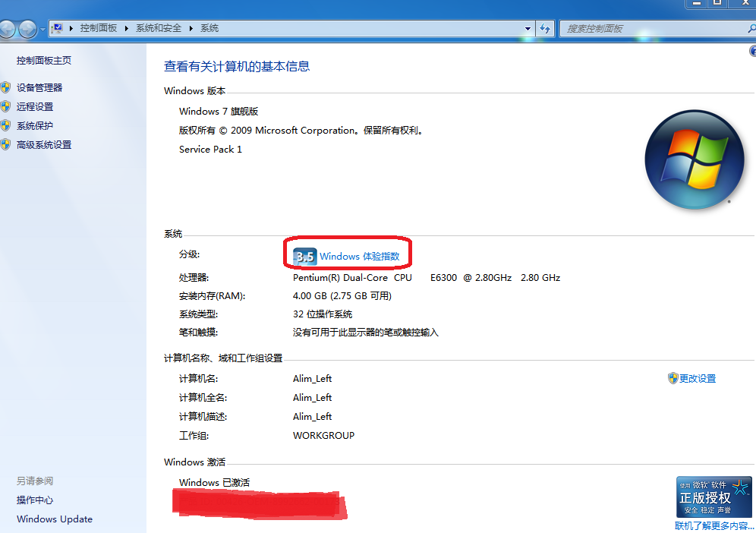Click WORKGROUP workgroup value
This screenshot has width=756, height=533.
323,436
